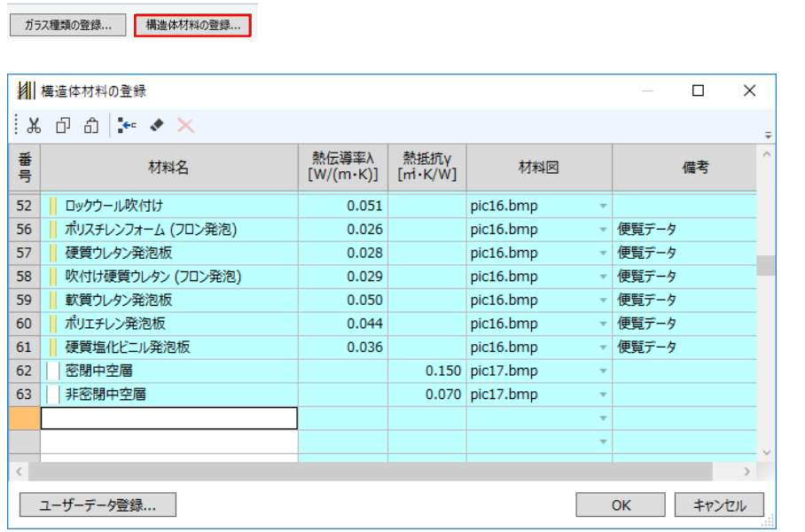Click the Paste clipboard icon
The width and height of the screenshot is (805, 532).
pos(90,126)
